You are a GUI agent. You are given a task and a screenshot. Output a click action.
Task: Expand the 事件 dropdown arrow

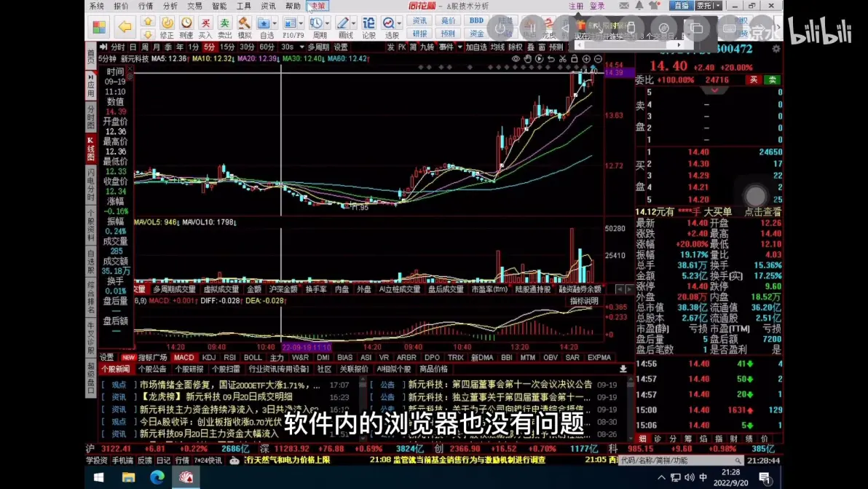pos(459,47)
